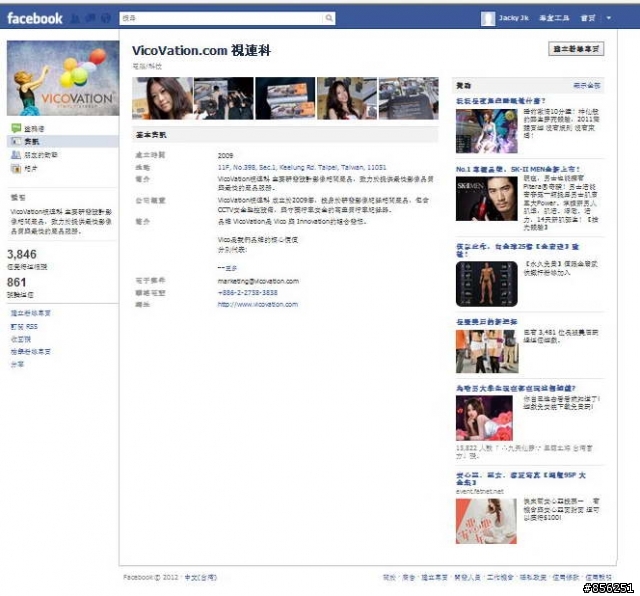Open the account dropdown arrow in header
640x596 pixels.
609,18
